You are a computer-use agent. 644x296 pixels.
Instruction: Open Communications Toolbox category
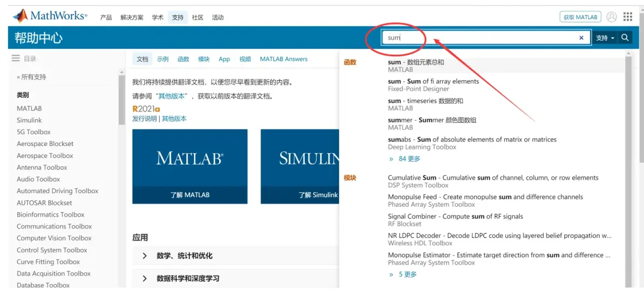[x=54, y=226]
